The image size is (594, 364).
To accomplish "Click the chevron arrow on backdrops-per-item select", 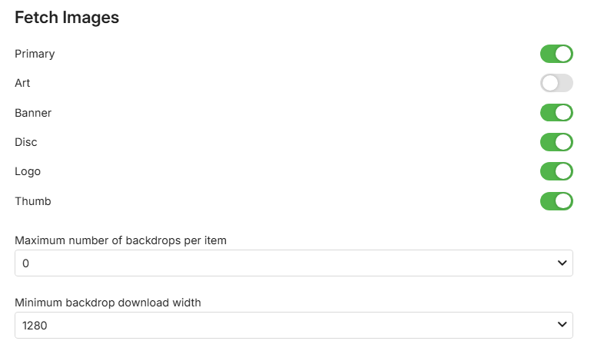I will coord(560,263).
